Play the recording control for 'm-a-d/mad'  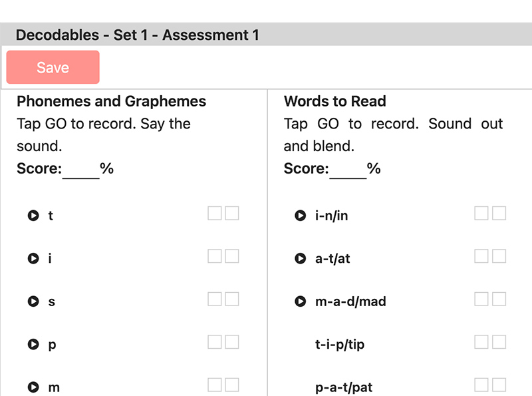coord(301,301)
